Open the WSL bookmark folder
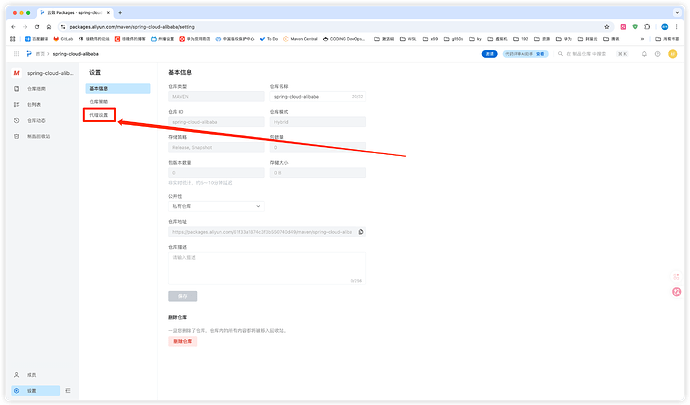The image size is (690, 405). (x=408, y=39)
